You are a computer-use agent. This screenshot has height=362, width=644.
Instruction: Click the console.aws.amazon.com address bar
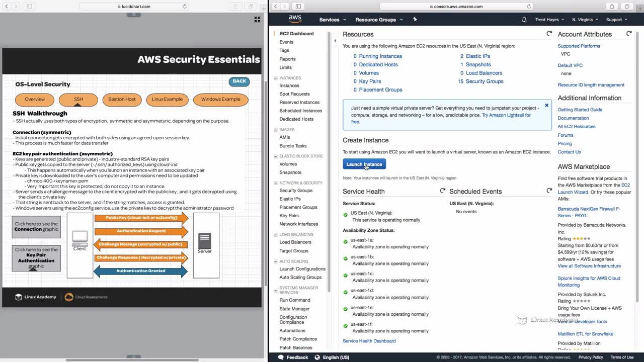456,7
